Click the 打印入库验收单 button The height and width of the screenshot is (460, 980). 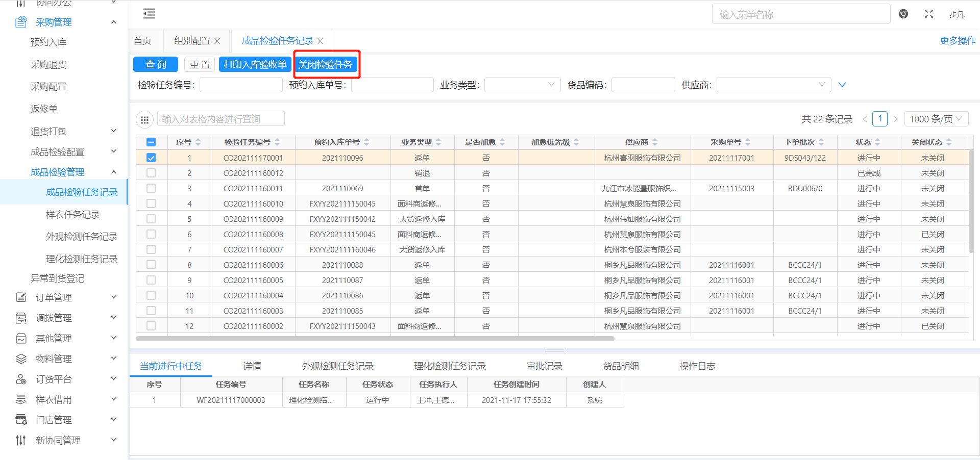tap(255, 65)
